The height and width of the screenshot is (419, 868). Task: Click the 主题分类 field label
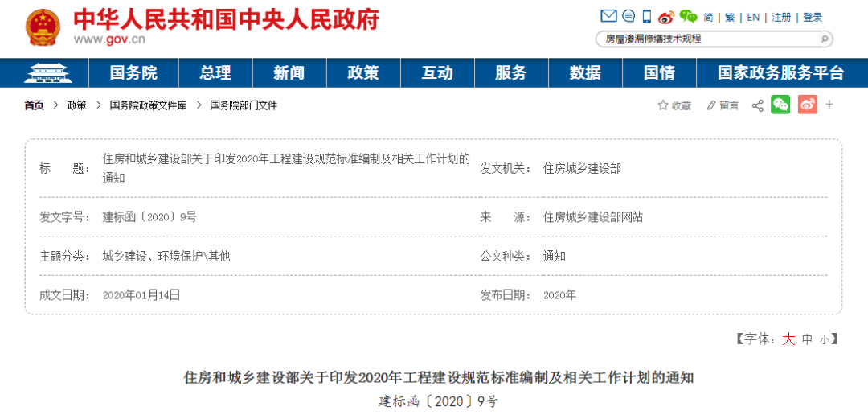[x=65, y=256]
